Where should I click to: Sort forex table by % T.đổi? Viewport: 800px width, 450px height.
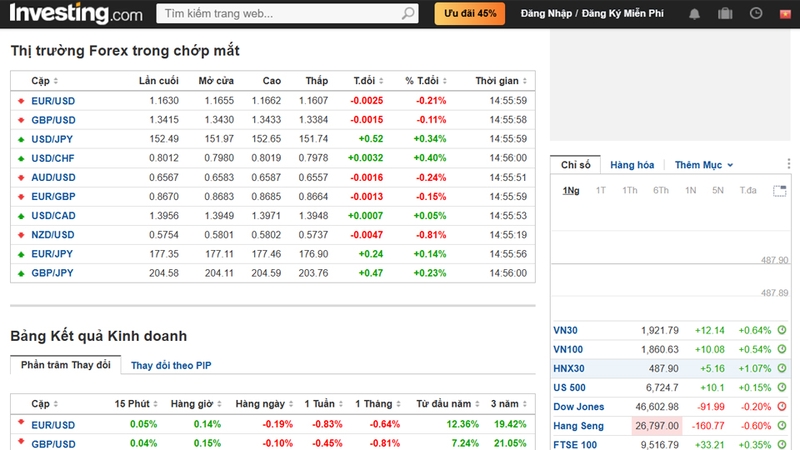[426, 80]
